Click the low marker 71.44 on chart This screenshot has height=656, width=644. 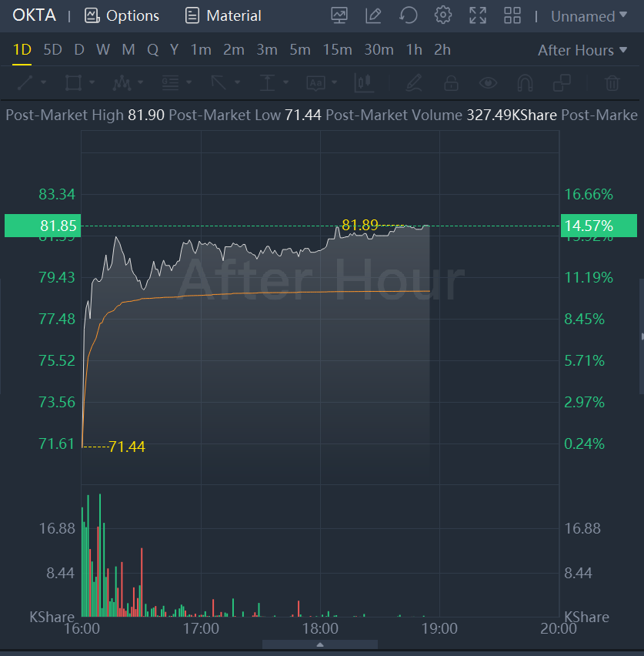pos(127,447)
